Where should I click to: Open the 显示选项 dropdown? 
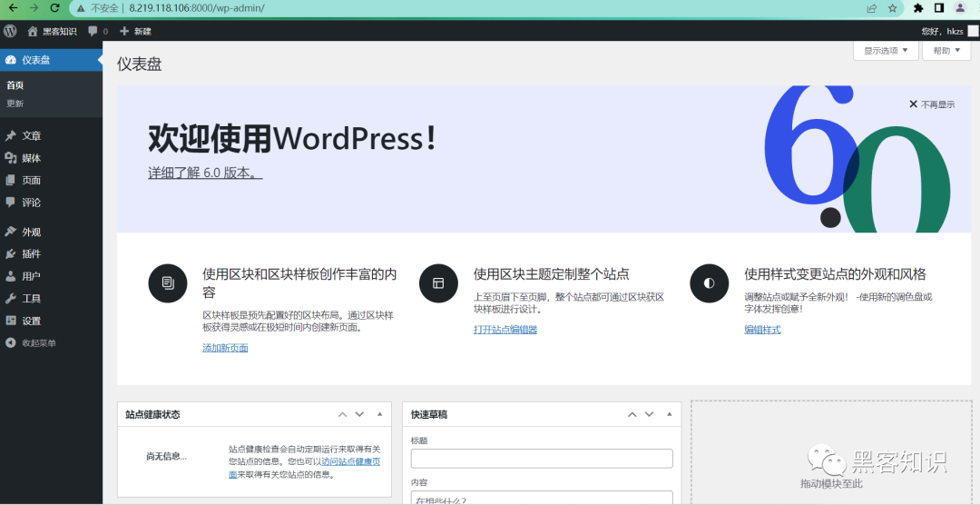tap(886, 51)
